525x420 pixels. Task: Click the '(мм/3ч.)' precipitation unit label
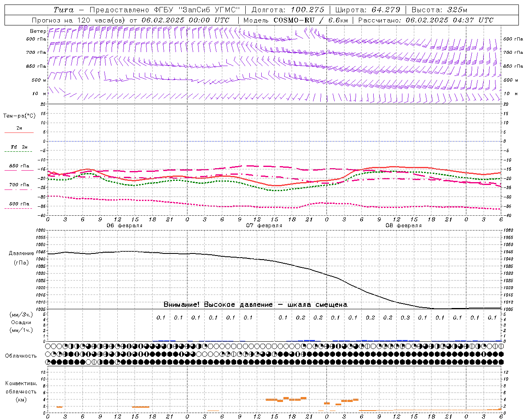[x=21, y=315]
